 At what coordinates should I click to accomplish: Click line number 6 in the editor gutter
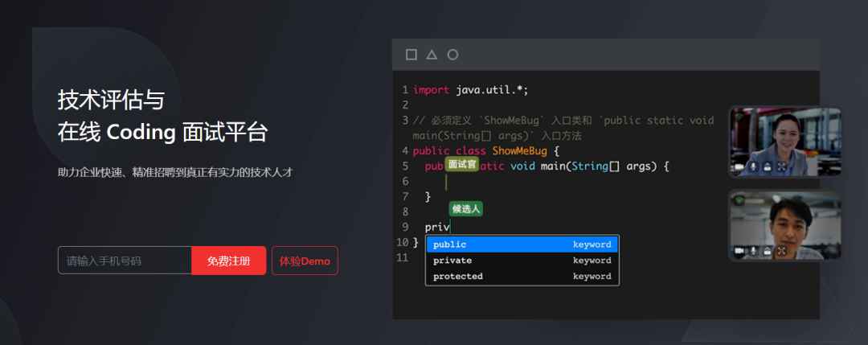405,181
